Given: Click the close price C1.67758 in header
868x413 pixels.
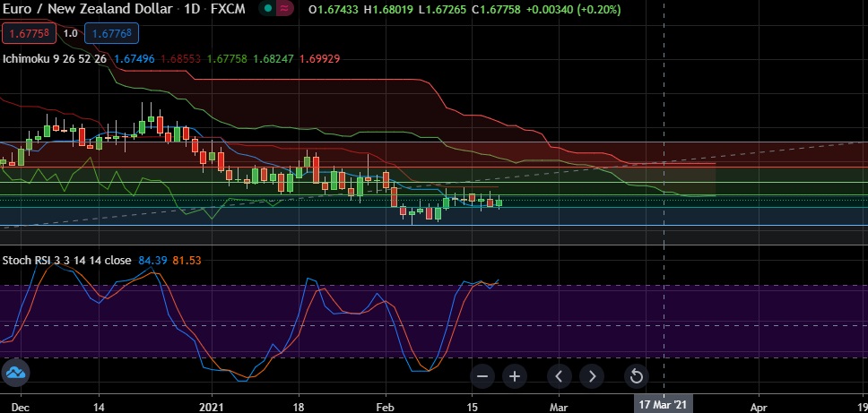Looking at the screenshot, I should coord(496,9).
